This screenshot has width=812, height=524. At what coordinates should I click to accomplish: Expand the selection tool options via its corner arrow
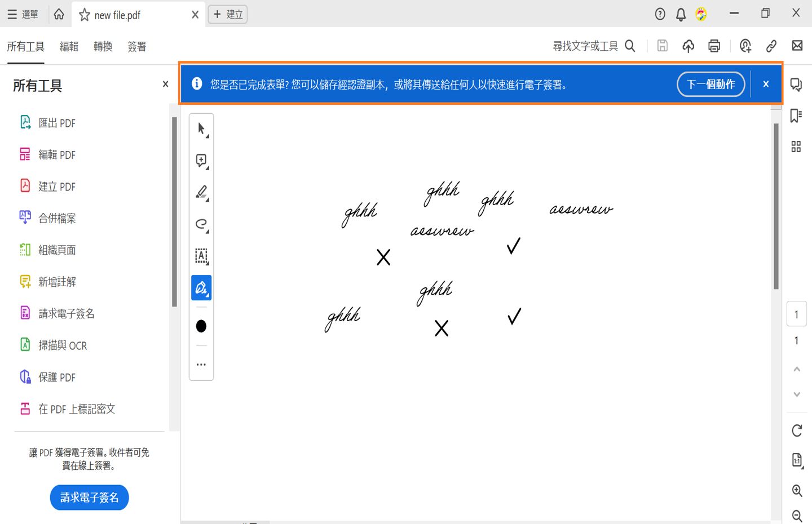(208, 135)
